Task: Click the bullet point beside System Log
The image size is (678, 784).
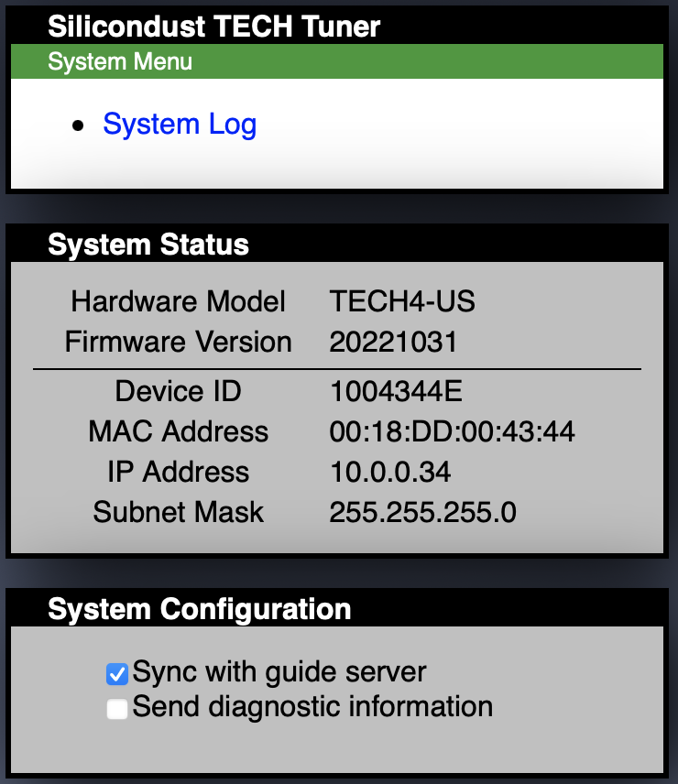Action: (78, 125)
